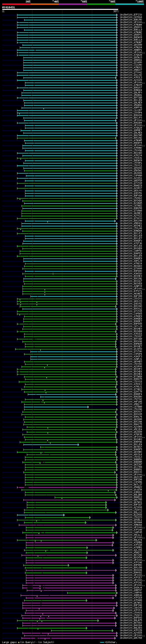Click the Large gaps legend text
The height and width of the screenshot is (644, 146).
tap(28, 642)
